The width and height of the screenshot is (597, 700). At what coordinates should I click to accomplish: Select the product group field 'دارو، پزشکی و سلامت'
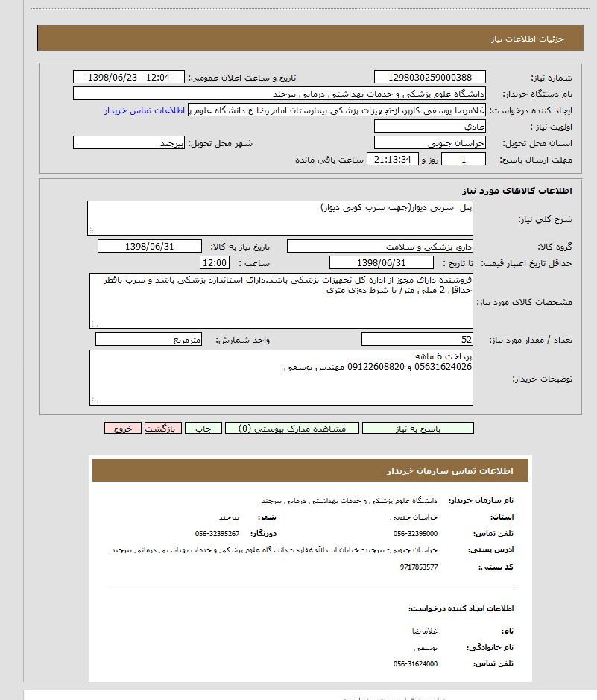point(380,247)
